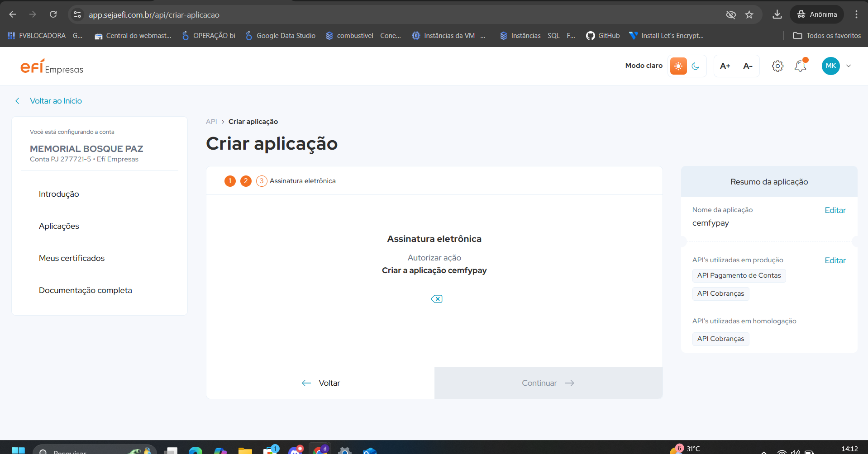
Task: Go back using the browser back arrow
Action: [x=13, y=14]
